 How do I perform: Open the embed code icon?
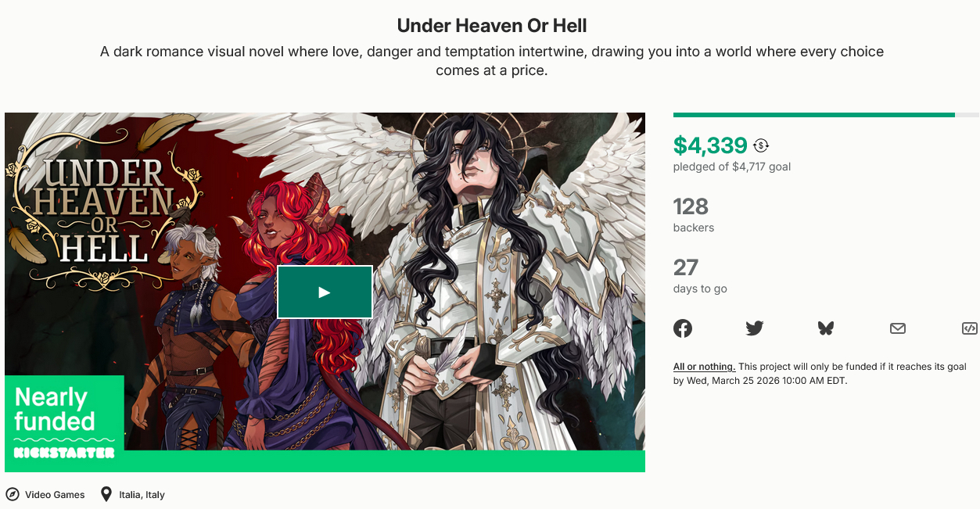point(970,328)
